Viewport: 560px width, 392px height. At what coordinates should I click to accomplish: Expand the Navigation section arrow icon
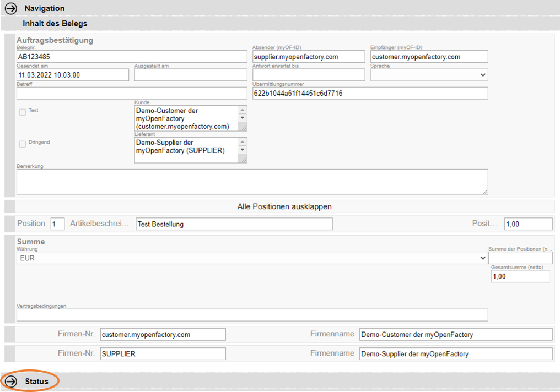pos(10,8)
